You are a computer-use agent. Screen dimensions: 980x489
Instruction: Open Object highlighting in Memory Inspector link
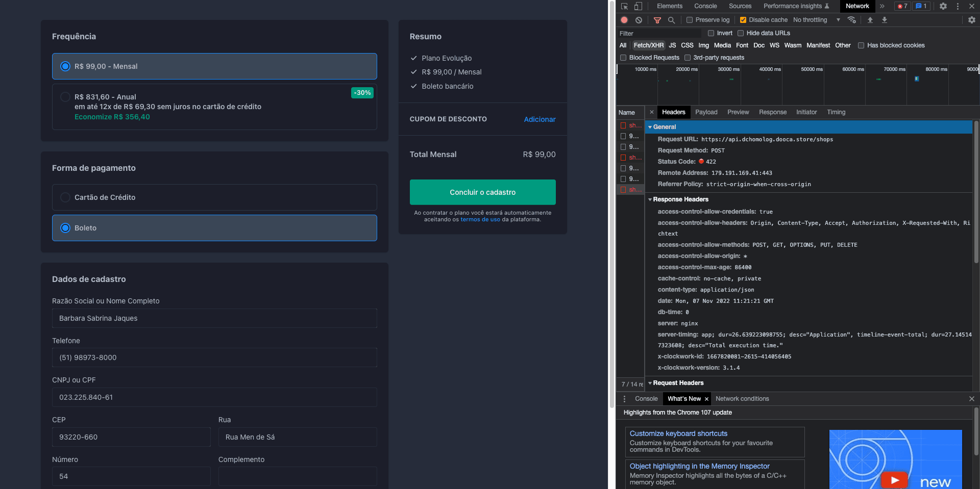(x=699, y=466)
